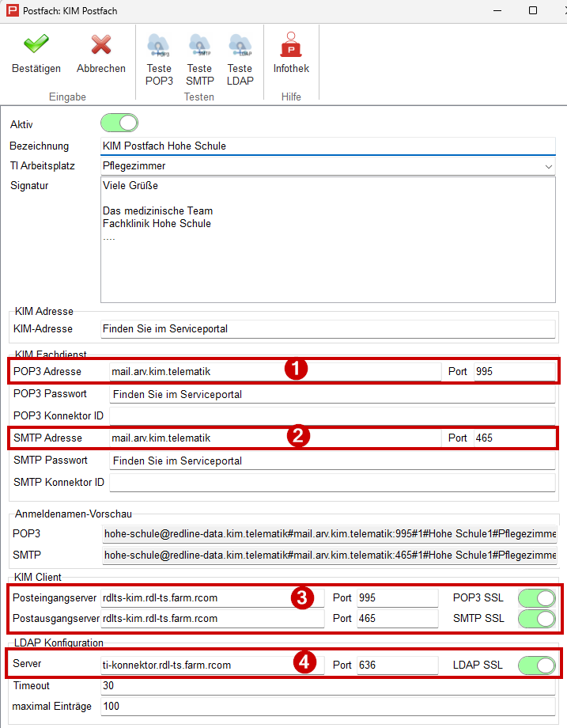Select the Timeout value field
Image resolution: width=567 pixels, height=728 pixels.
(x=327, y=685)
